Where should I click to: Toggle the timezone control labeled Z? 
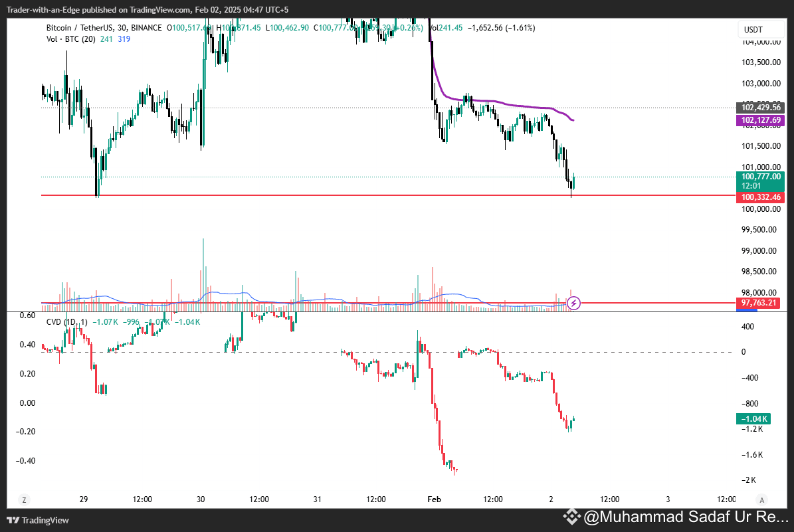pos(24,499)
